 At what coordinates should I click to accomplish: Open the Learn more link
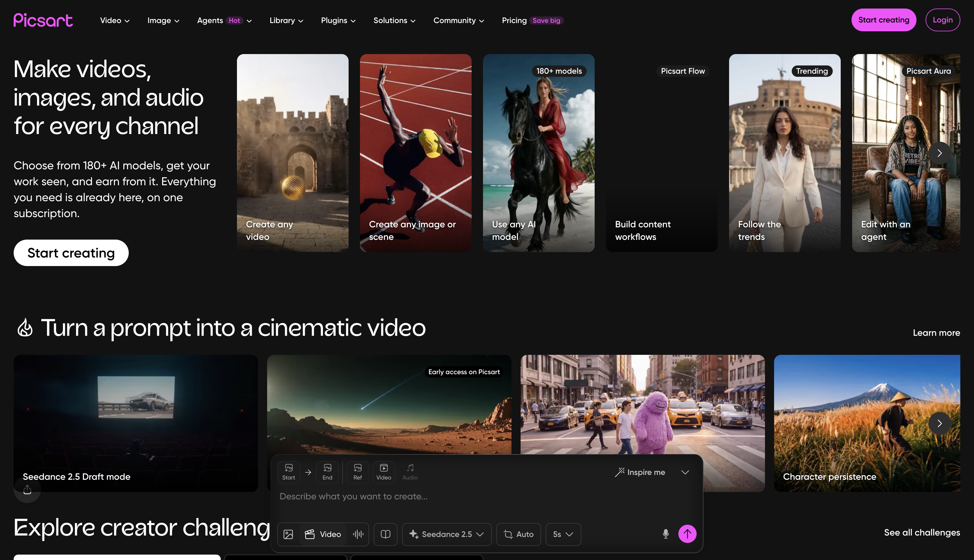point(936,333)
